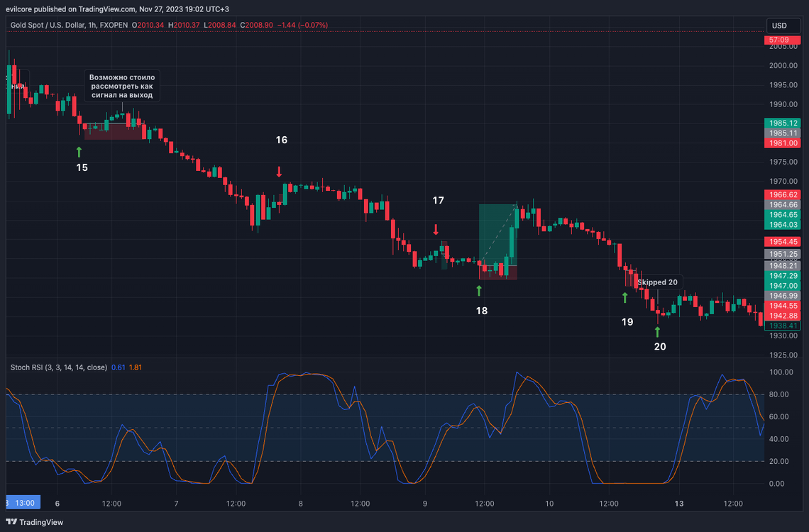Click the bold date label 13 on time axis
Viewport: 809px width, 532px height.
[679, 504]
